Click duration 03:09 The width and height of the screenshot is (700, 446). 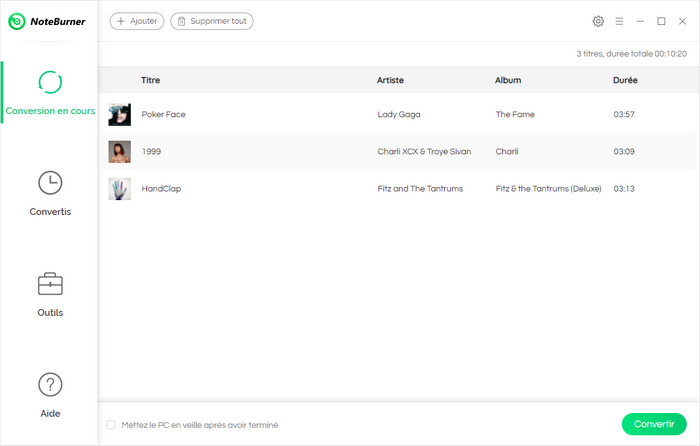point(624,151)
